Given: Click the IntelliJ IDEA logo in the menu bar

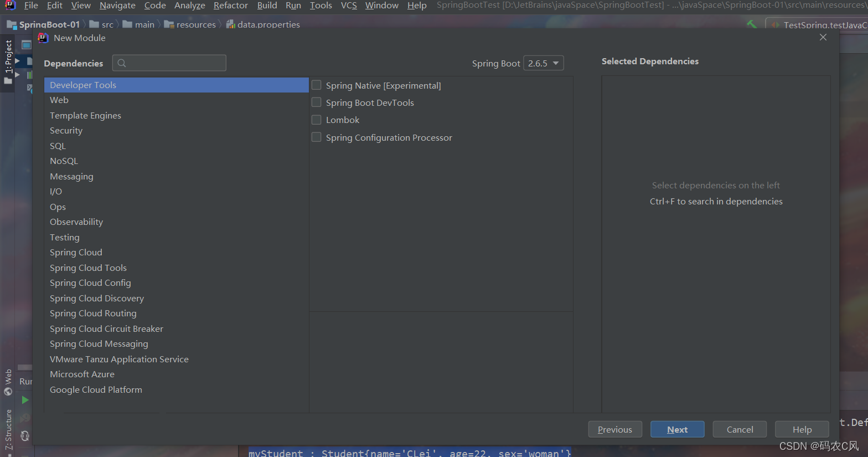Looking at the screenshot, I should point(9,5).
